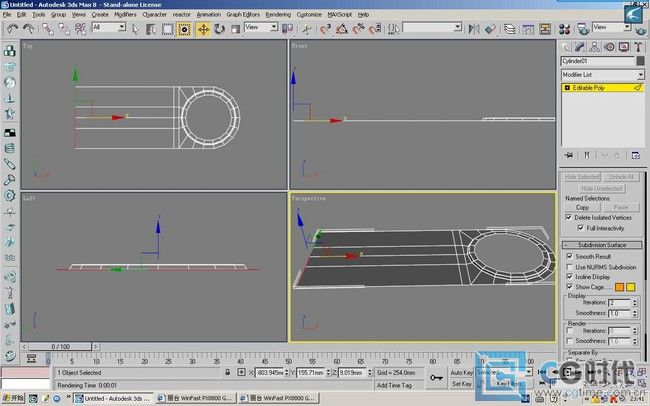Click Use Pivot Point Center button
Screen dimensions: 650x406
pos(287,29)
